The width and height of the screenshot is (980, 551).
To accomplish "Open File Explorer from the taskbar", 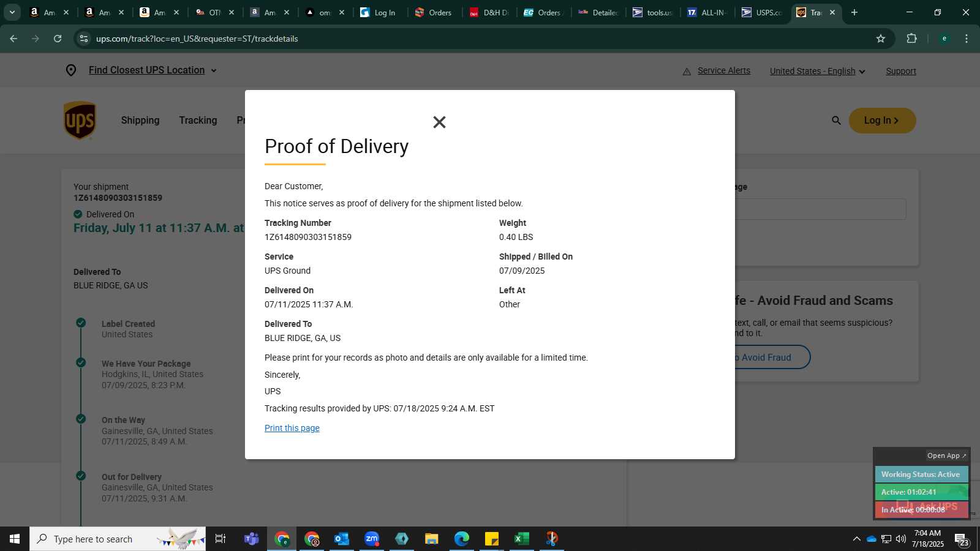I will pyautogui.click(x=432, y=539).
